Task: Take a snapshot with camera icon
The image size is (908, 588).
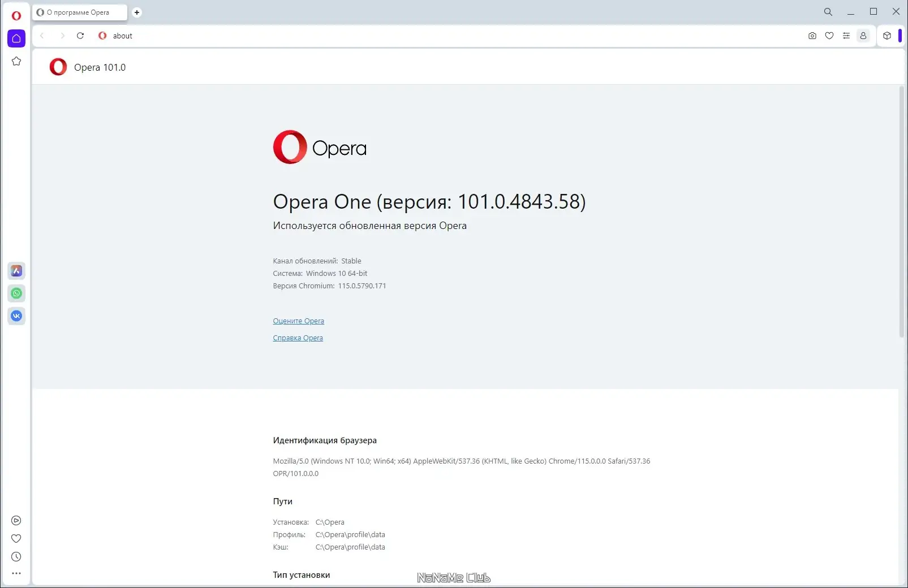Action: [812, 36]
